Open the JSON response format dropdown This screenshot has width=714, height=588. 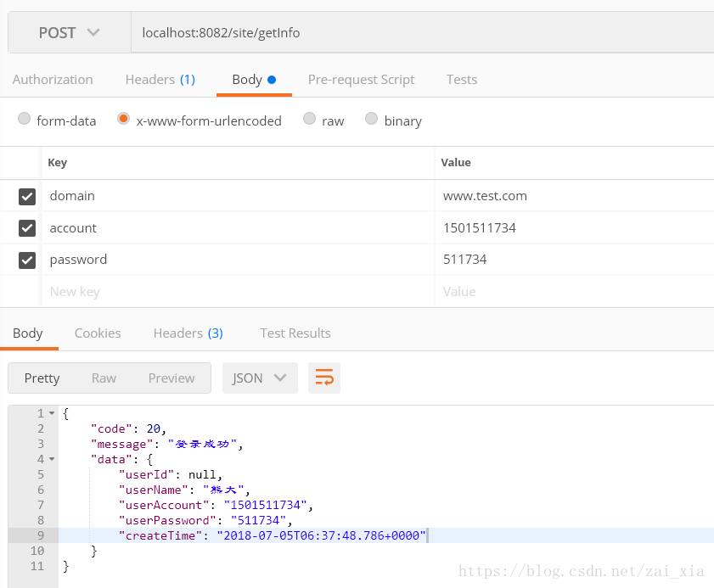(260, 378)
